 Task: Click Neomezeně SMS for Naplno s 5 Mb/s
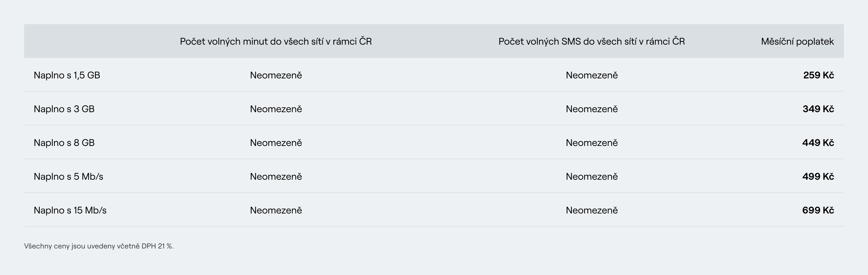[592, 176]
